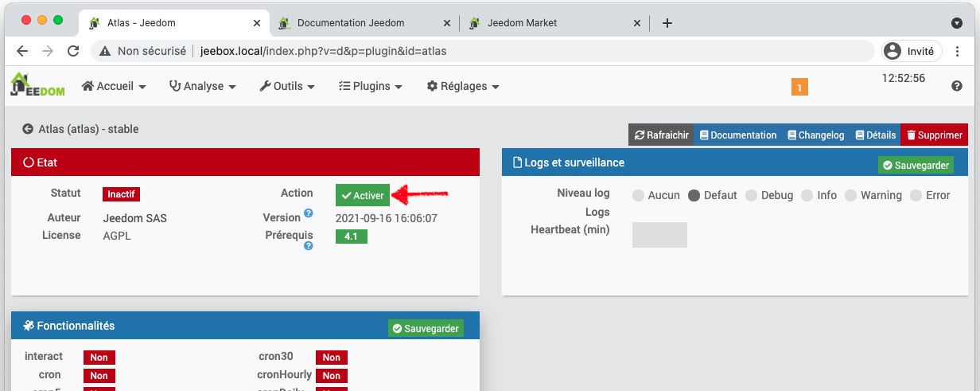Select the Aucun log level
Screen dimensions: 980x391
[x=638, y=195]
